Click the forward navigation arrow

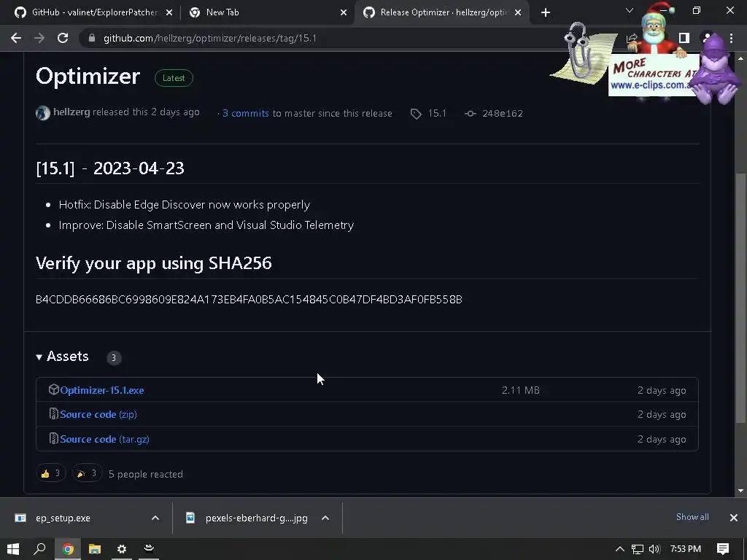(x=39, y=38)
